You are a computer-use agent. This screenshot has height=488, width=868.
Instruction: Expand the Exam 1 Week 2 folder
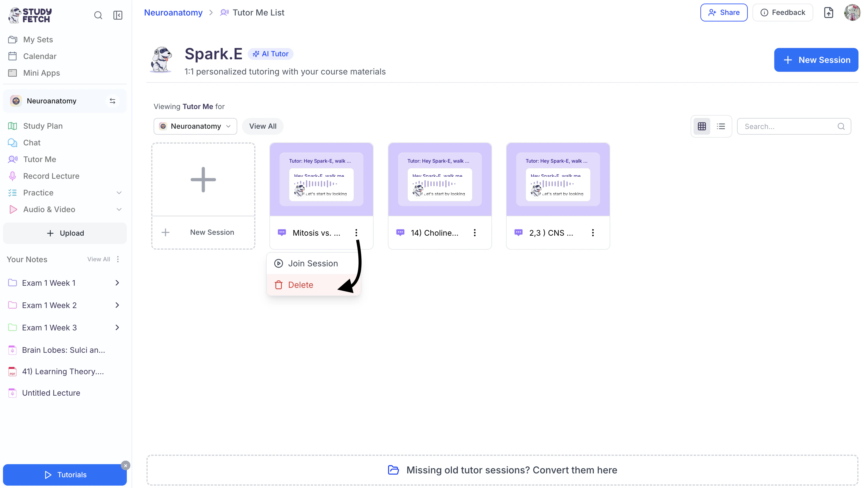click(117, 305)
